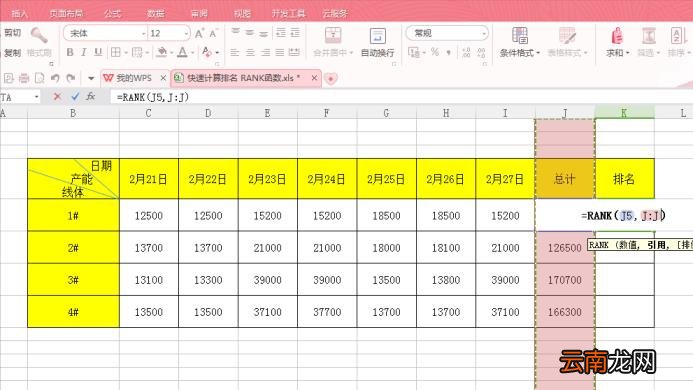The height and width of the screenshot is (390, 693).
Task: Open the Data (数据) ribbon tab
Action: [156, 13]
